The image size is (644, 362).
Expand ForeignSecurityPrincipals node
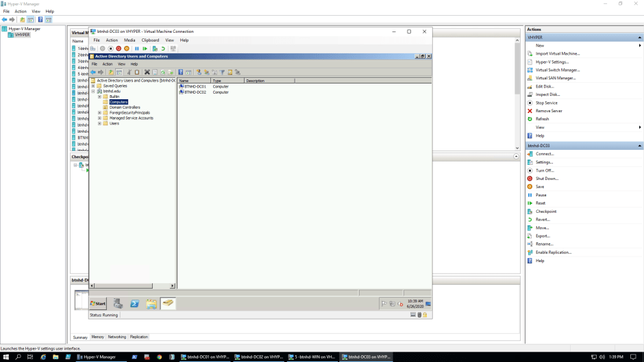[99, 113]
